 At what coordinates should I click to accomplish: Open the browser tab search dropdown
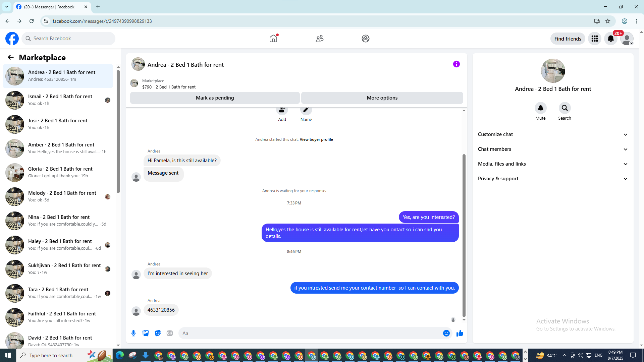click(x=7, y=7)
